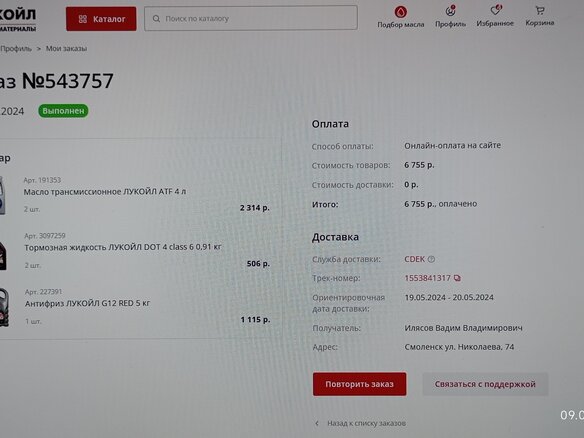Select address Смоленск ул. Николаева, 74
The width and height of the screenshot is (584, 438).
459,347
